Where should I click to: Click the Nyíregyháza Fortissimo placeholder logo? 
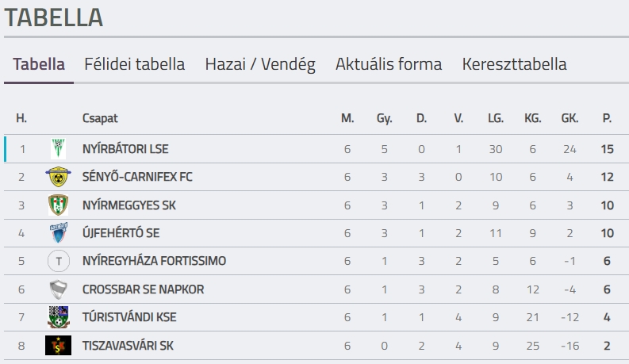coord(58,261)
